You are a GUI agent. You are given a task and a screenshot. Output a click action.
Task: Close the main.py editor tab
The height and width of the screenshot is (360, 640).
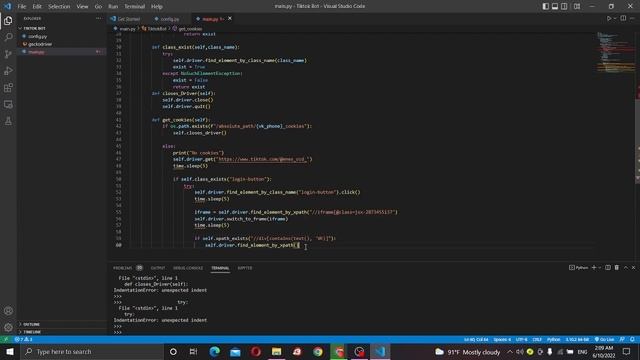(230, 18)
